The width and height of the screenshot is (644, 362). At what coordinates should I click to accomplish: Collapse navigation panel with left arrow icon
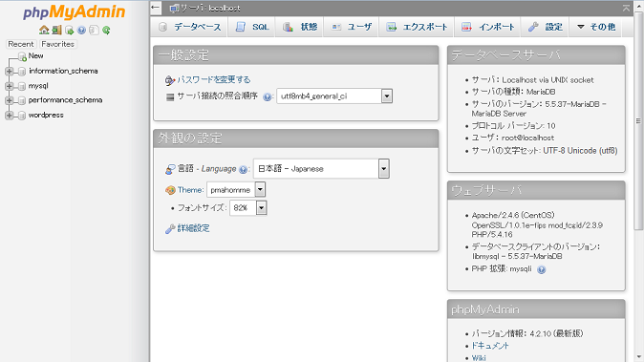click(156, 7)
